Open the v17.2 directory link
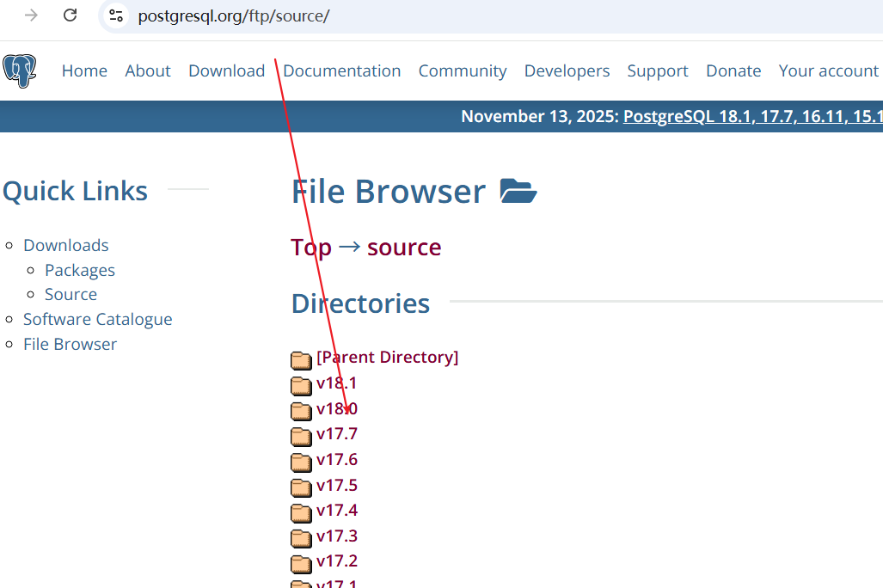 pyautogui.click(x=337, y=561)
